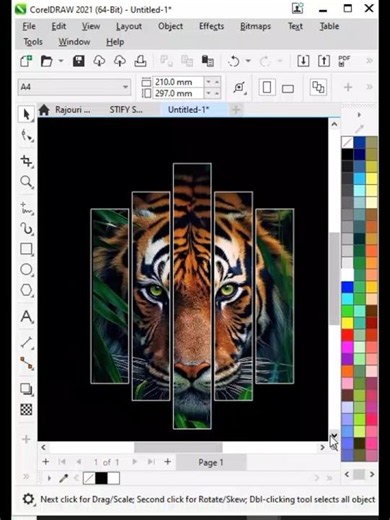The image size is (390, 520).
Task: Click the horizontal scrollbar thumb
Action: [178, 447]
